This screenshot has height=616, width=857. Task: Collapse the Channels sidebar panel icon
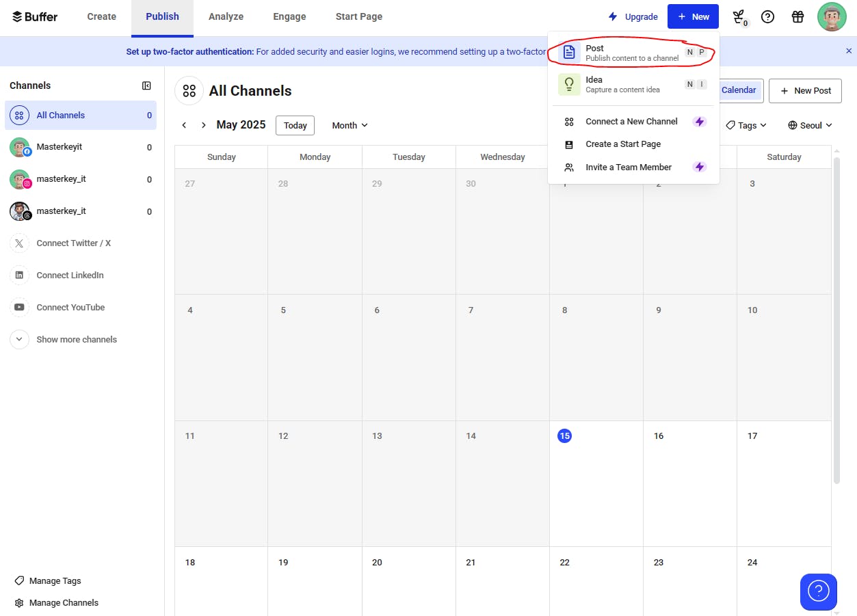146,85
